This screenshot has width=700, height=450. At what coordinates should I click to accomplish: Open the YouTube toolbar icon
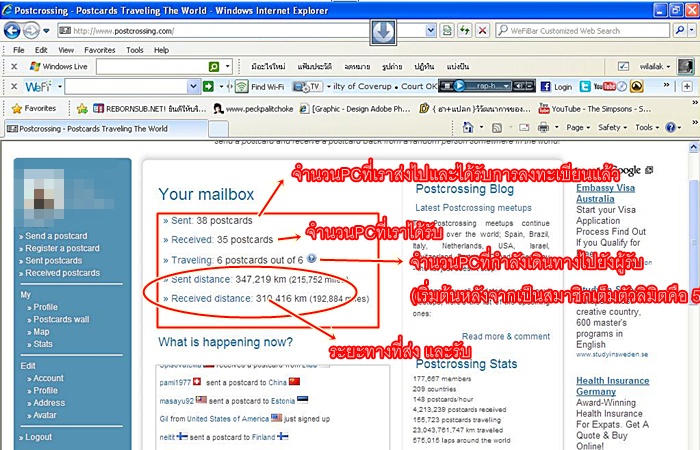coord(604,87)
